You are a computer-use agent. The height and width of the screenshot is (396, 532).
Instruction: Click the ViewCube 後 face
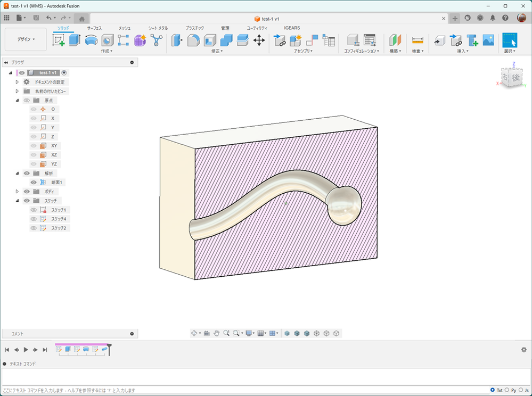click(515, 78)
